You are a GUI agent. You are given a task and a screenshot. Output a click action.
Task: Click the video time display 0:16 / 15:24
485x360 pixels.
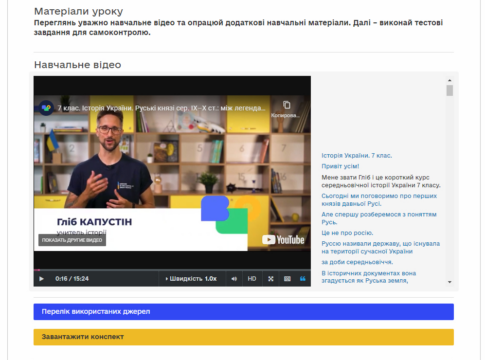coord(72,279)
